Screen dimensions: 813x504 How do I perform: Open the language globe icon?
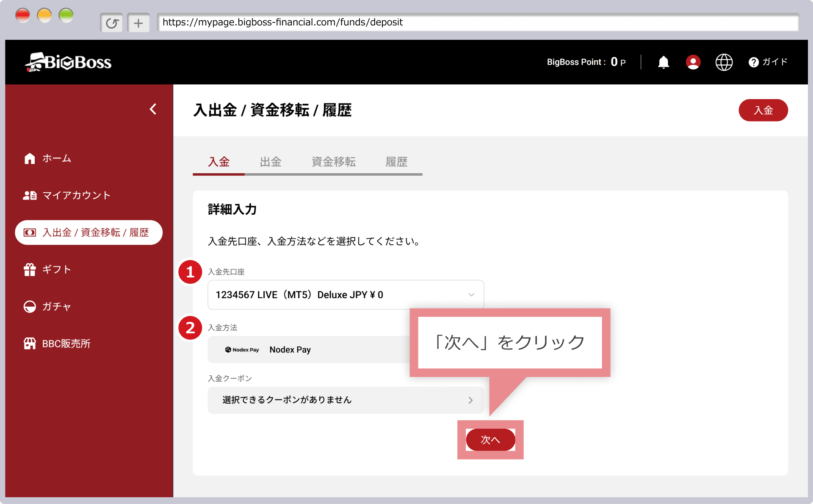click(724, 62)
